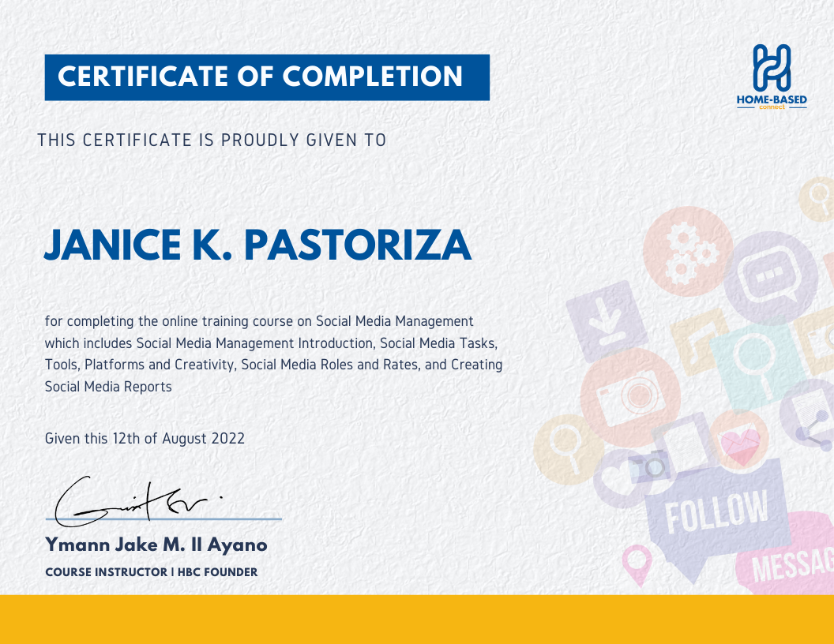Screen dimensions: 834x644
Task: Click the date Given this 12th of August 2022
Action: pos(145,438)
